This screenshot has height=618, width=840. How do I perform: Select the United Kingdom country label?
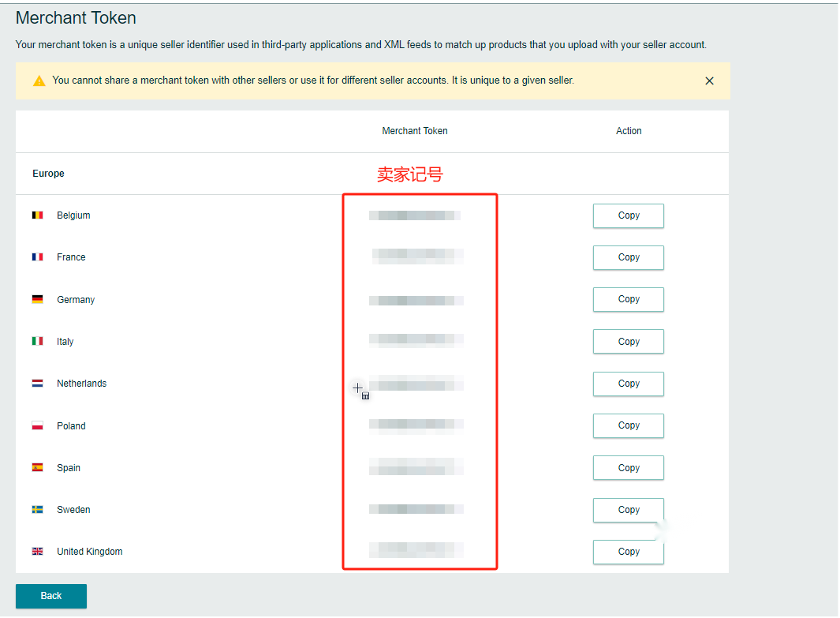pyautogui.click(x=89, y=552)
